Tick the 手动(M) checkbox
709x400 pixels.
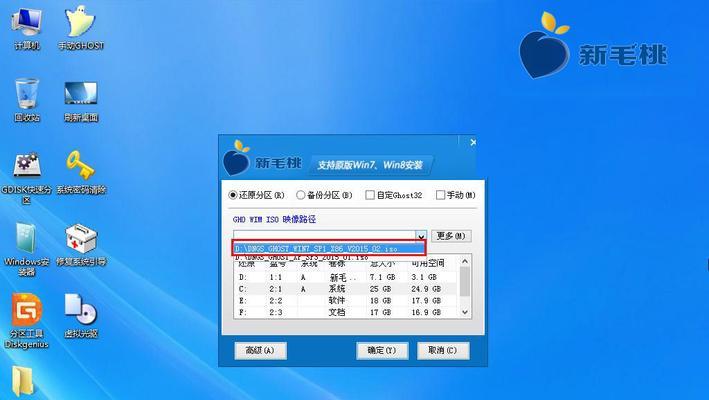(x=455, y=195)
